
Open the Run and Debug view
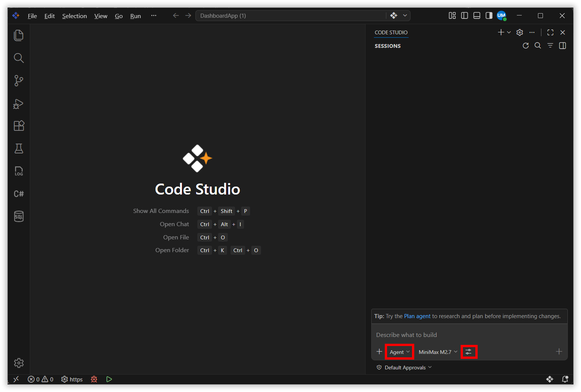coord(18,103)
